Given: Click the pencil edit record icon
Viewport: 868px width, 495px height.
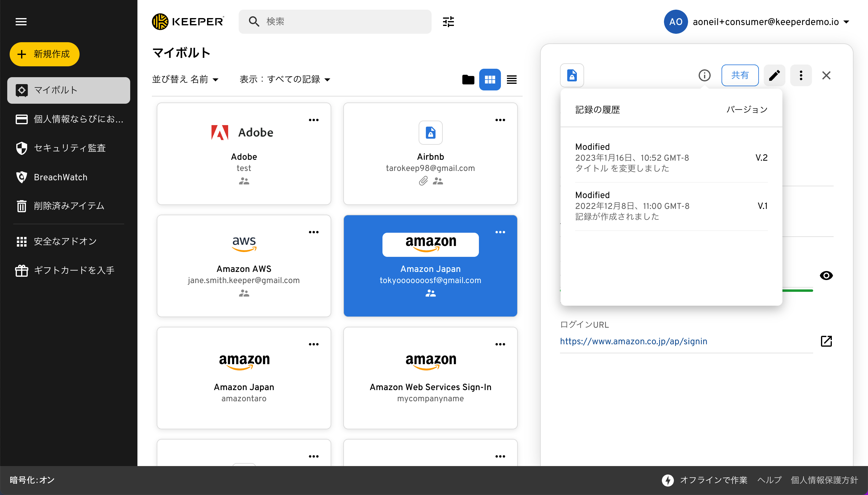Looking at the screenshot, I should click(774, 75).
